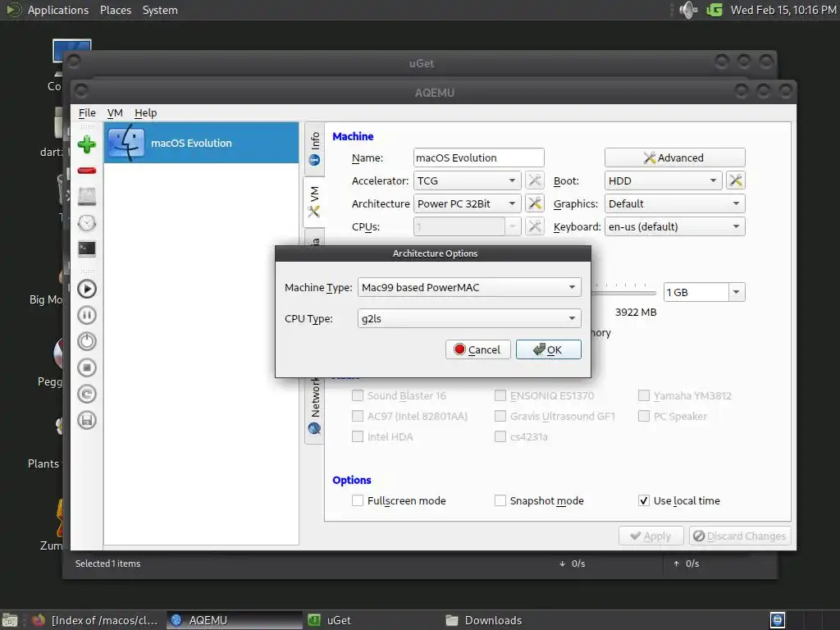Start the VM with the play icon

87,289
